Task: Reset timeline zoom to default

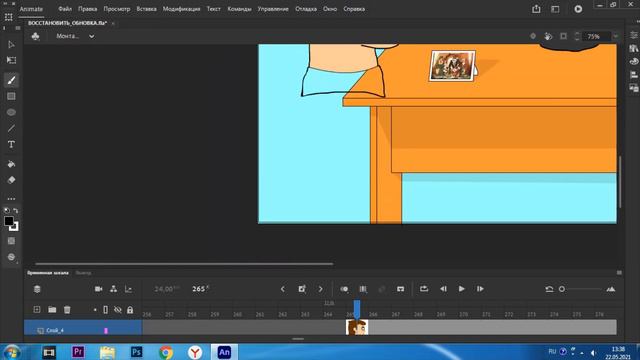Action: pos(549,289)
